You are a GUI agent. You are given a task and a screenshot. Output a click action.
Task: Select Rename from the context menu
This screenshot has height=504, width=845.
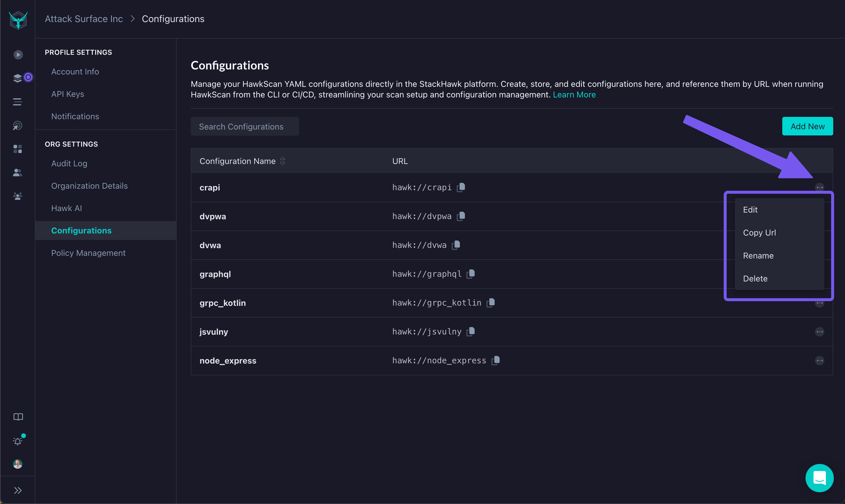[x=758, y=256]
